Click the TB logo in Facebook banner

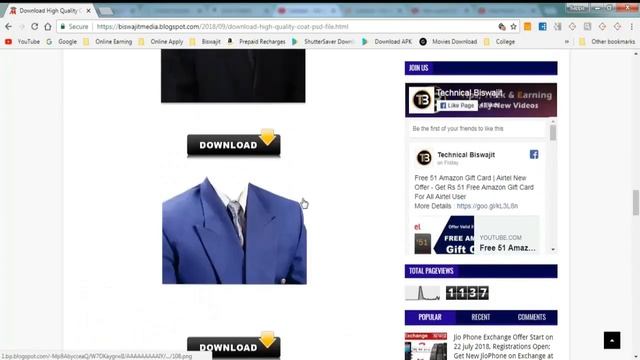click(x=422, y=99)
